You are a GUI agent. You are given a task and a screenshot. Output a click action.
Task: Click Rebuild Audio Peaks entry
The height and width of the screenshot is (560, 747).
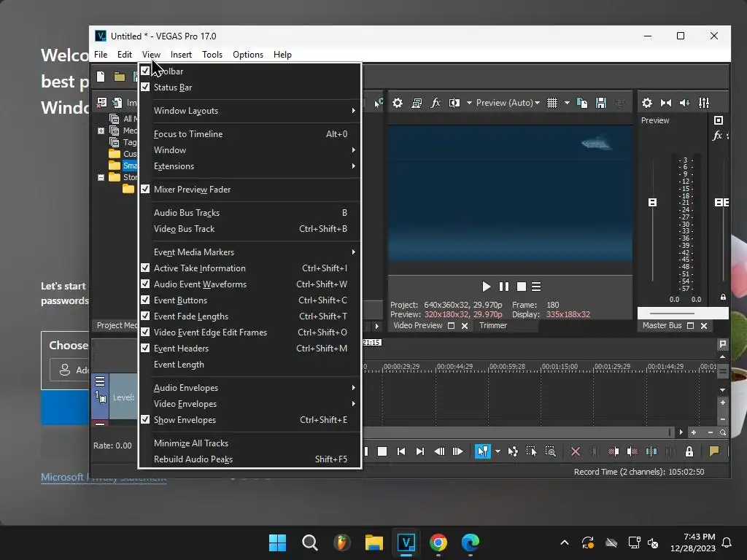click(x=249, y=459)
